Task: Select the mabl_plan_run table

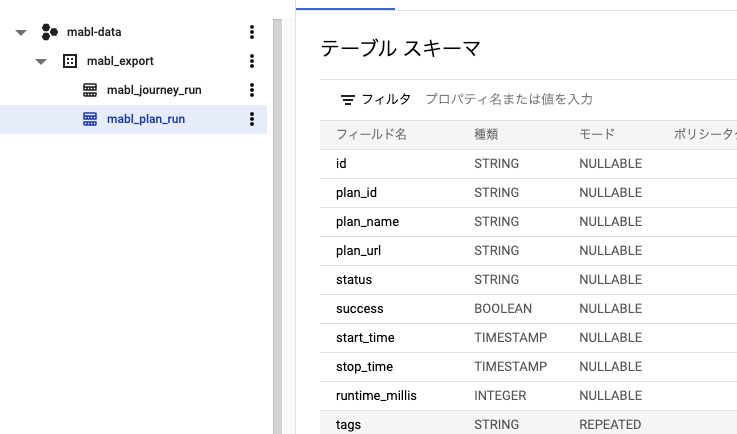Action: (146, 120)
